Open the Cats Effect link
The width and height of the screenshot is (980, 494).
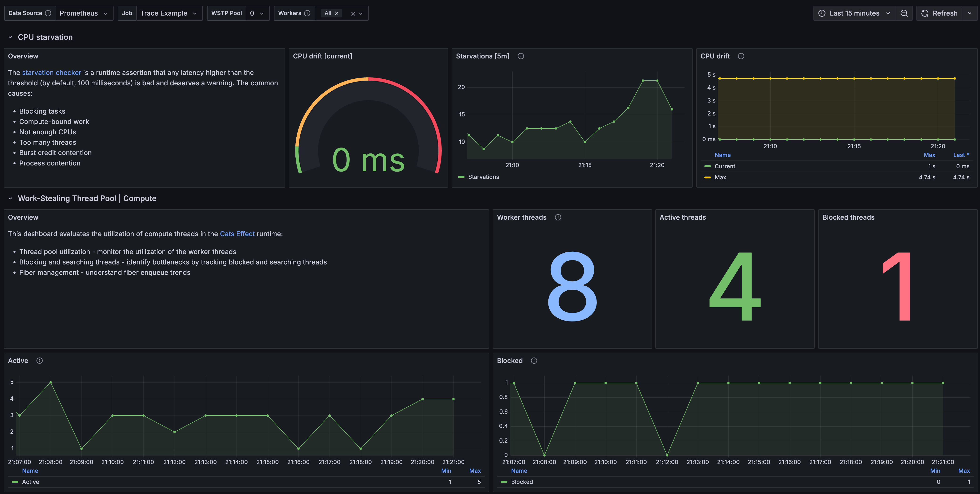coord(237,234)
